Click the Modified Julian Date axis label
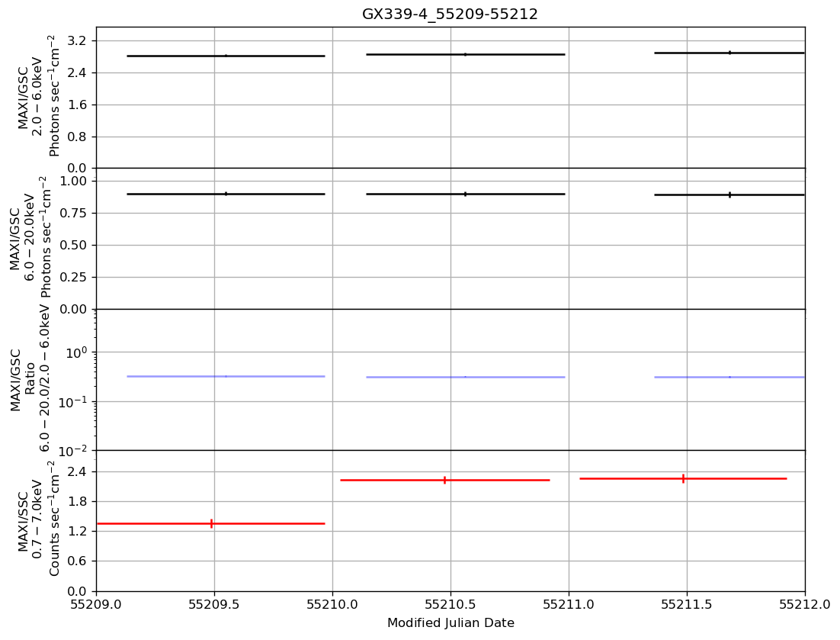Screen dimensions: 840x640 450,623
